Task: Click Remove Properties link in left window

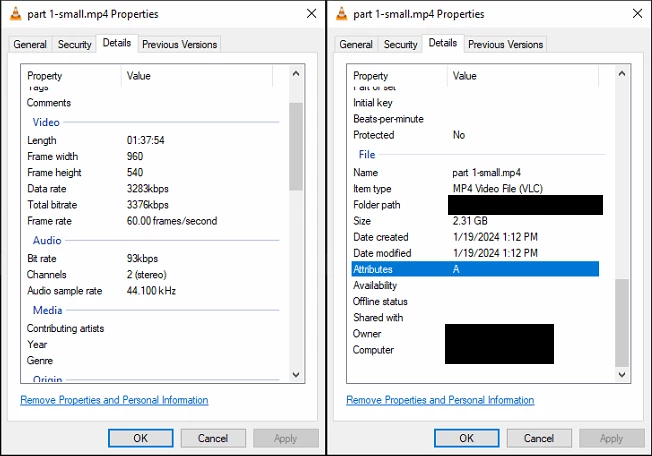Action: pos(114,400)
